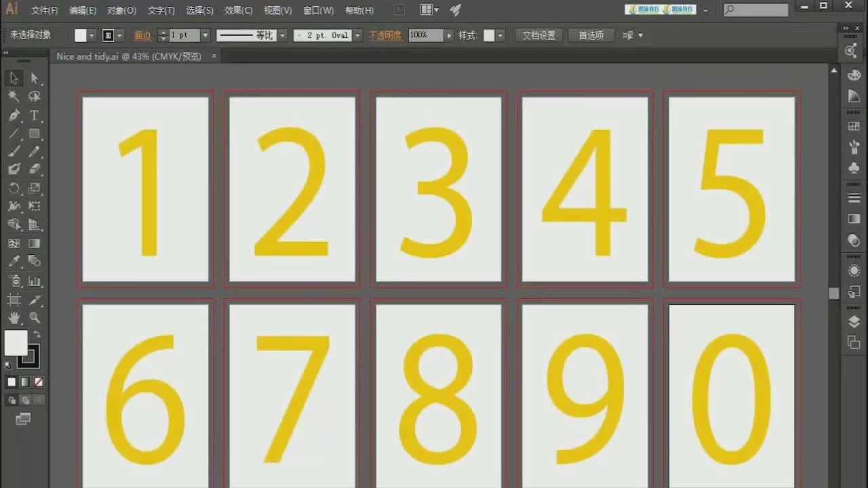Open the Gradient panel
The height and width of the screenshot is (488, 868).
[x=854, y=219]
